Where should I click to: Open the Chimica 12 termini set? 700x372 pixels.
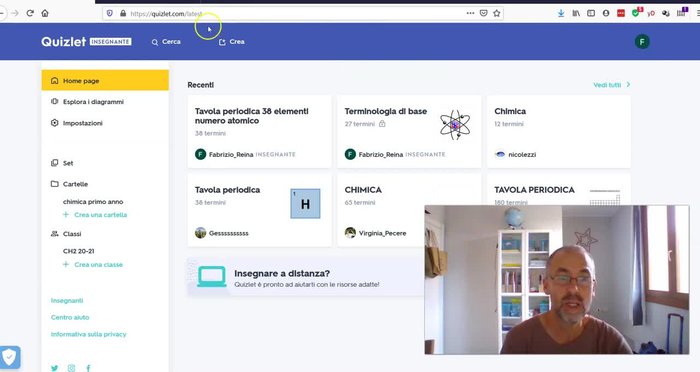pos(558,131)
